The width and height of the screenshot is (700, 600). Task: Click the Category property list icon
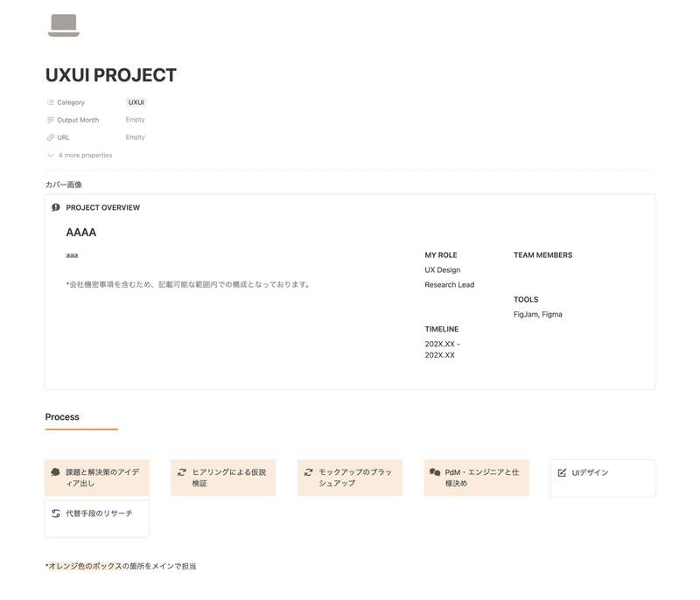pyautogui.click(x=51, y=102)
